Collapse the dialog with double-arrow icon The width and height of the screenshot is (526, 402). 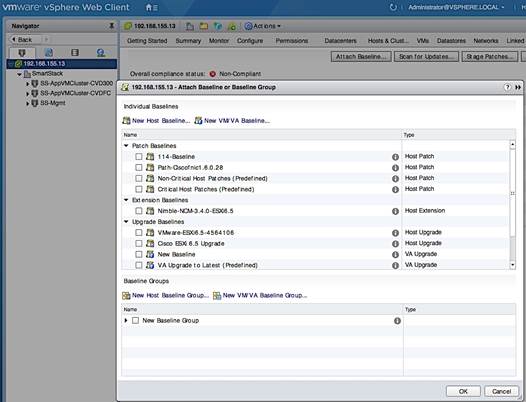click(518, 87)
